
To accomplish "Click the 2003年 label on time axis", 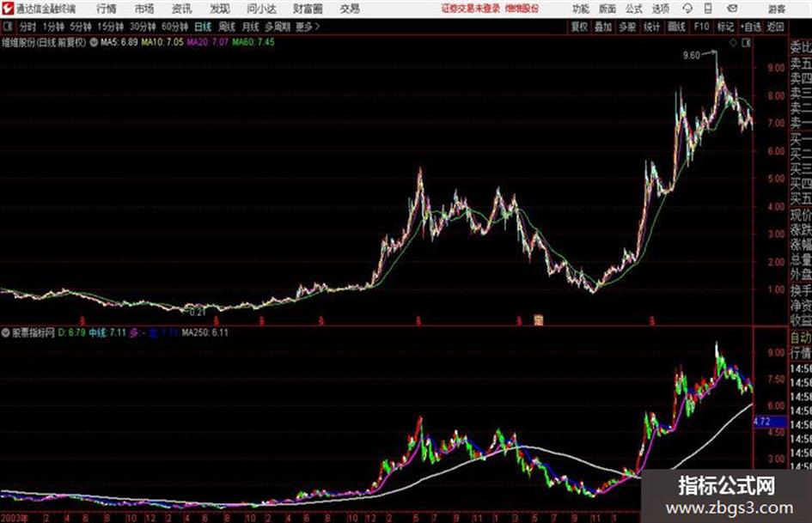I will coord(15,518).
